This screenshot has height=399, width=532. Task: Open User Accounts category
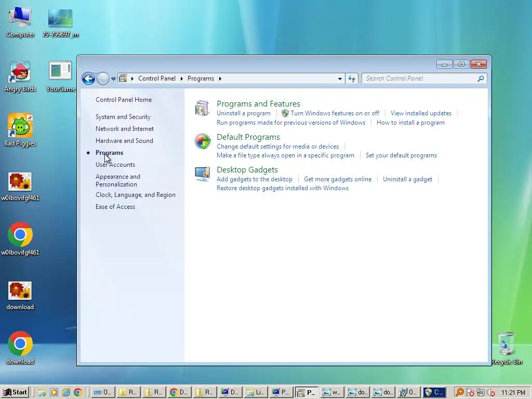115,165
